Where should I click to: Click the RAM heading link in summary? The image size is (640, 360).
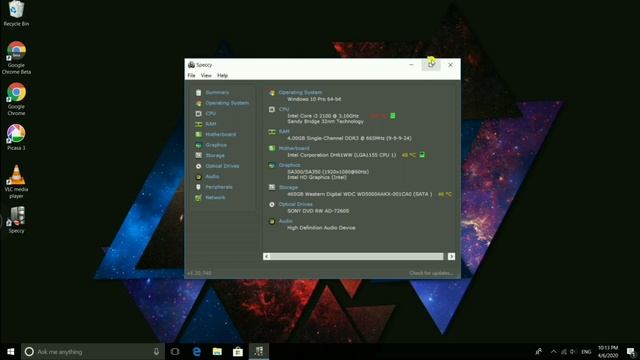[284, 132]
